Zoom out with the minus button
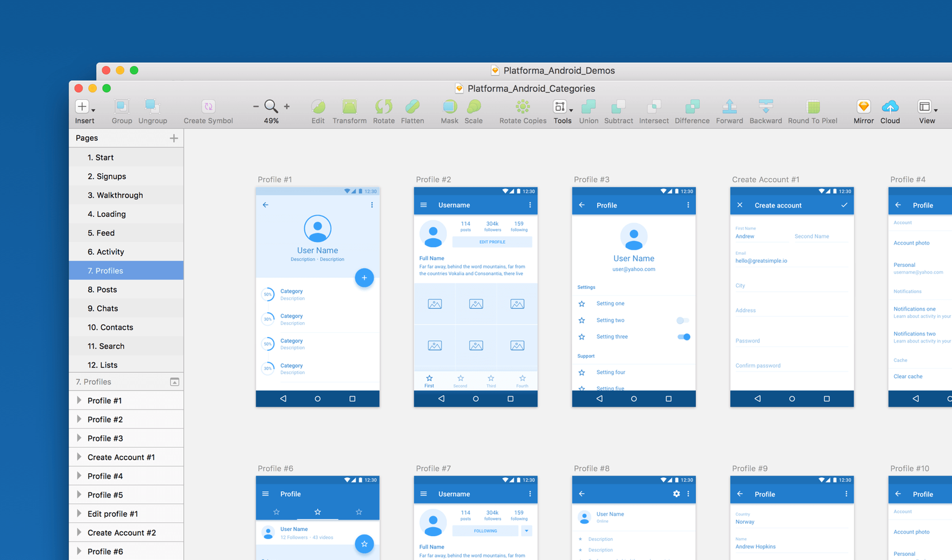This screenshot has height=560, width=952. 256,106
